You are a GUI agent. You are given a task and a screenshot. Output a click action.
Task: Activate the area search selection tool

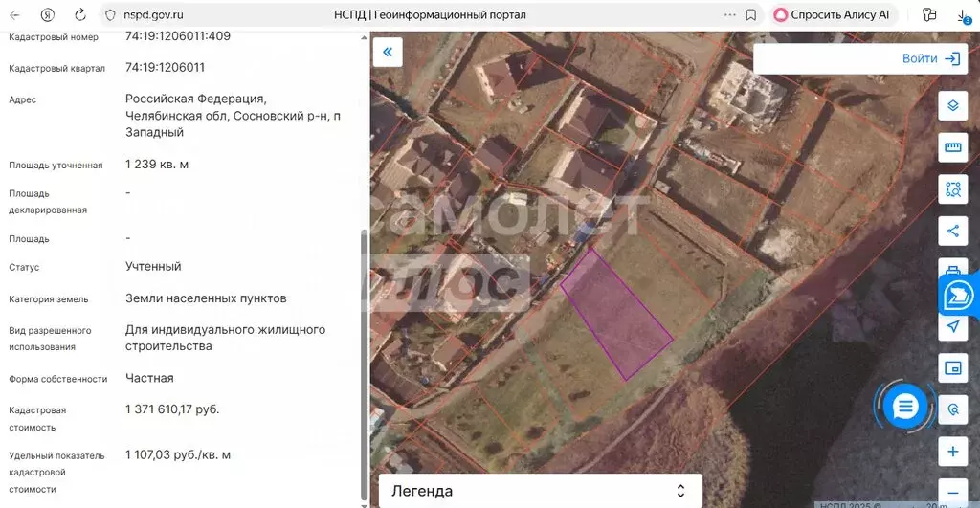click(x=952, y=189)
